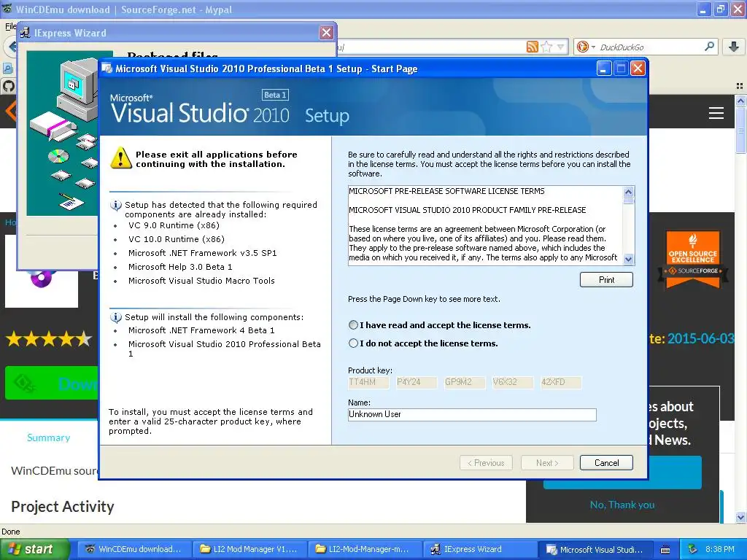Click the five-star rating on SourceForge page
Screen dimensions: 747x560
click(x=49, y=339)
